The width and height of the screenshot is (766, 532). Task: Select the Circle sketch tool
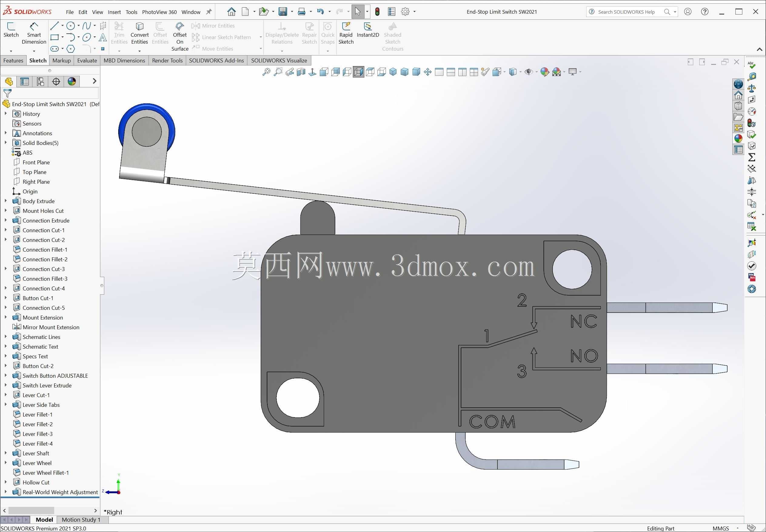(x=70, y=26)
